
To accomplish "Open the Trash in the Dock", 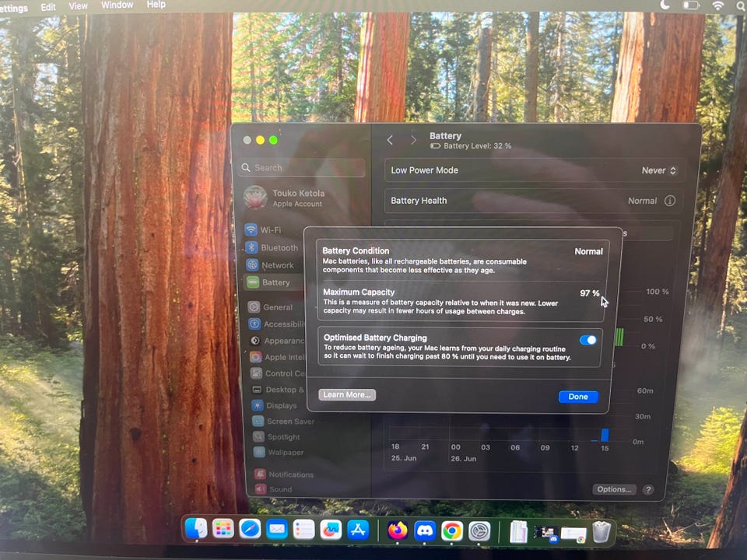I will click(601, 532).
